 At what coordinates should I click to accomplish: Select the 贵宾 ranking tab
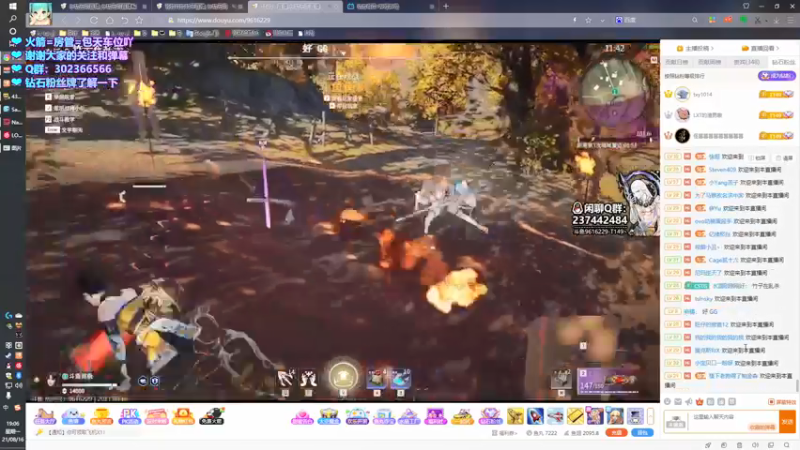point(746,62)
